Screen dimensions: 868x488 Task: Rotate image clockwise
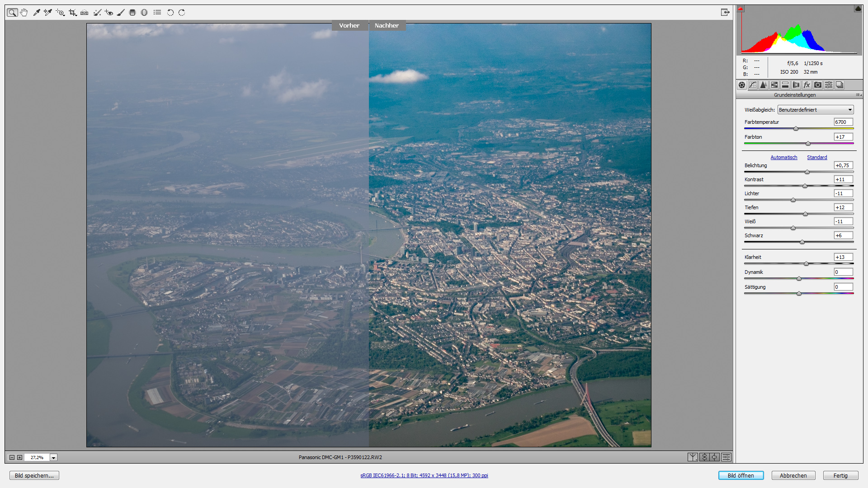click(182, 13)
